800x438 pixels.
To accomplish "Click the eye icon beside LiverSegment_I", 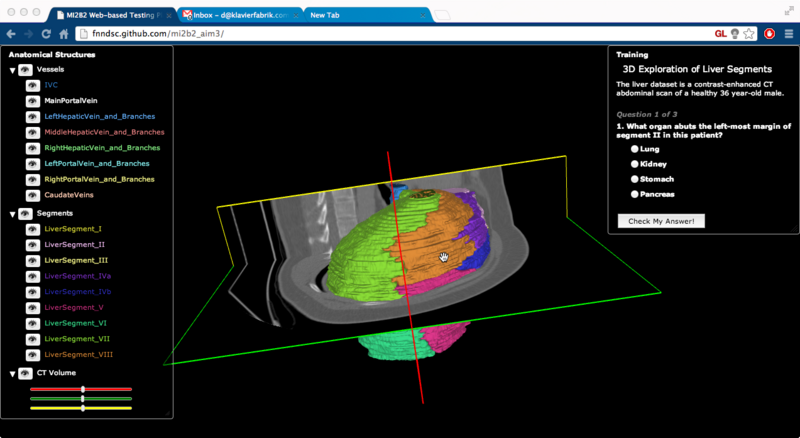I will click(33, 229).
